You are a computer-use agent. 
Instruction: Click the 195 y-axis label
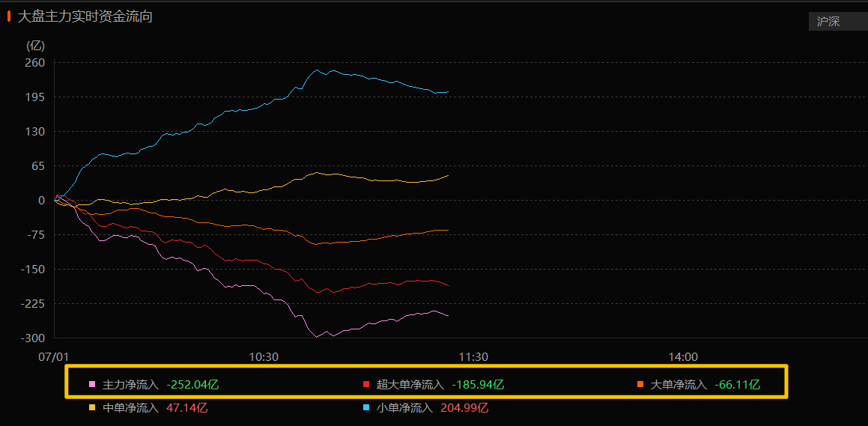pyautogui.click(x=37, y=97)
